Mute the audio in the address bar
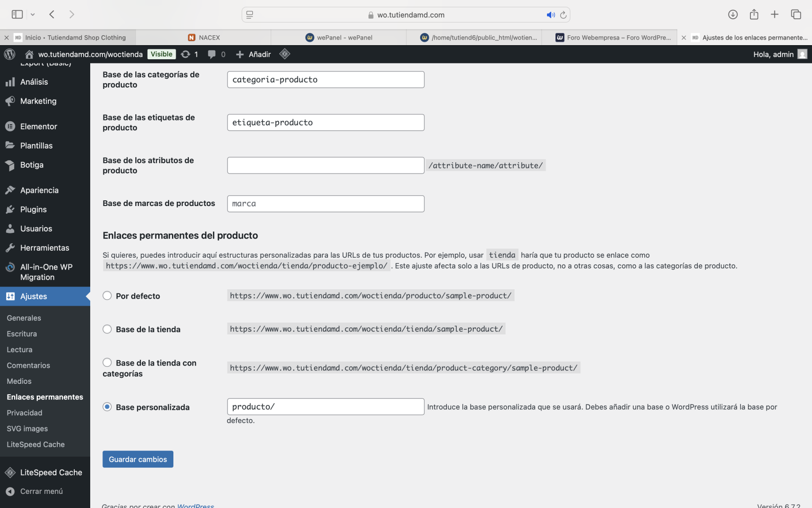 tap(551, 15)
